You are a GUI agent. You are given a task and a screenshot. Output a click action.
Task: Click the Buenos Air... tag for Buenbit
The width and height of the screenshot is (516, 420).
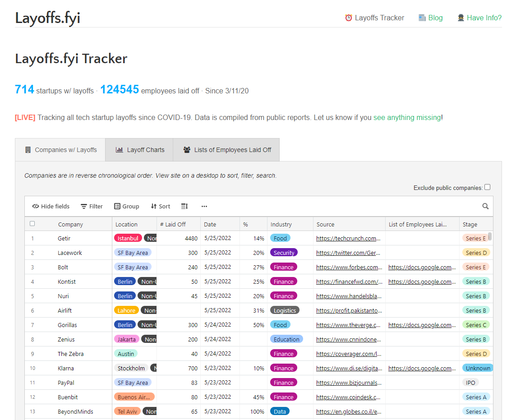pyautogui.click(x=134, y=397)
